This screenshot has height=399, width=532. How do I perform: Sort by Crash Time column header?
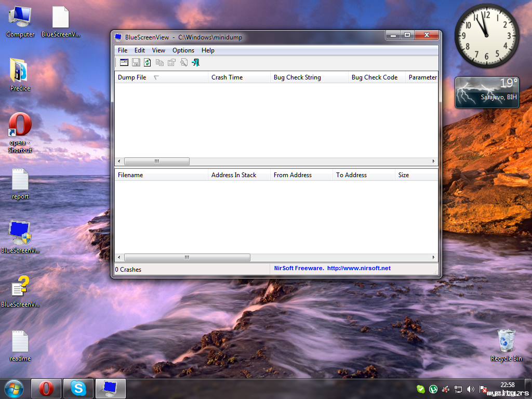pyautogui.click(x=227, y=77)
